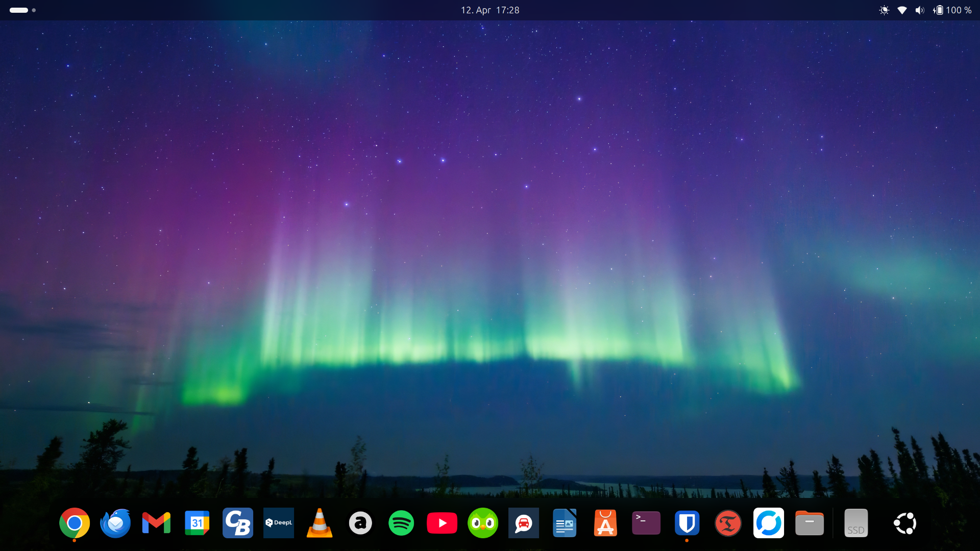The width and height of the screenshot is (980, 551).
Task: Open VLC media player
Action: click(320, 523)
